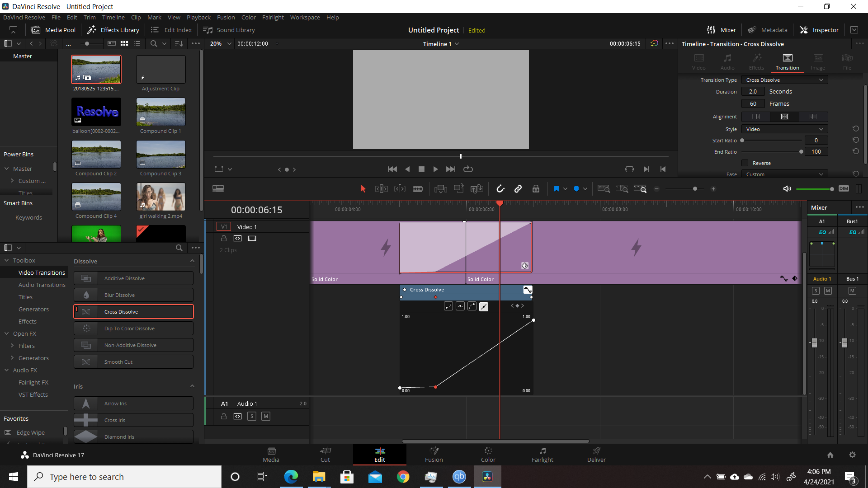The width and height of the screenshot is (868, 488).
Task: Switch to the Transition inspector tab
Action: coord(787,62)
